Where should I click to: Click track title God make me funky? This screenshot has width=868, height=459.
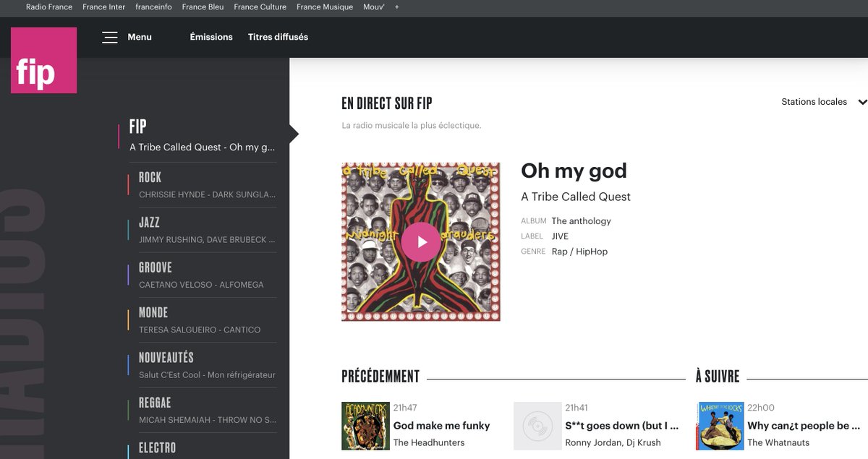tap(441, 426)
